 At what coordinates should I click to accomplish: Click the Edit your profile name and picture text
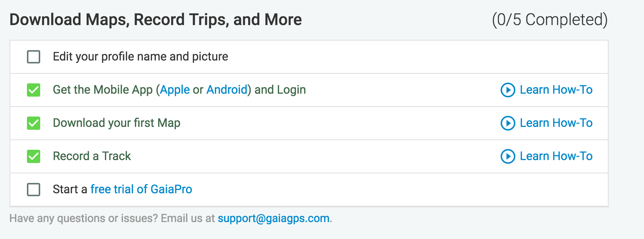point(141,57)
